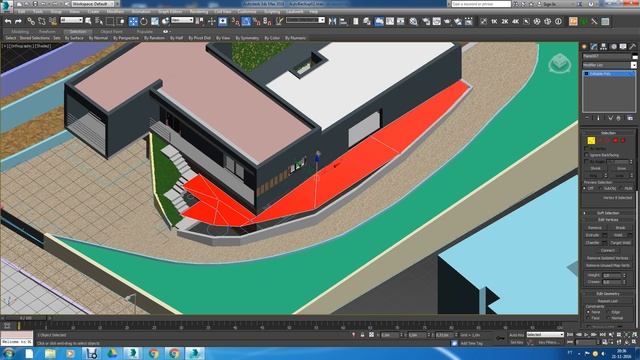640x360 pixels.
Task: Open the Hierarchy command panel tab
Action: click(x=603, y=47)
